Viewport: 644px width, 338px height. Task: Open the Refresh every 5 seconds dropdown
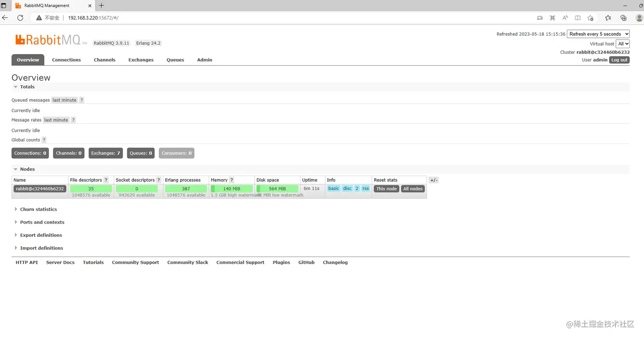click(x=598, y=34)
